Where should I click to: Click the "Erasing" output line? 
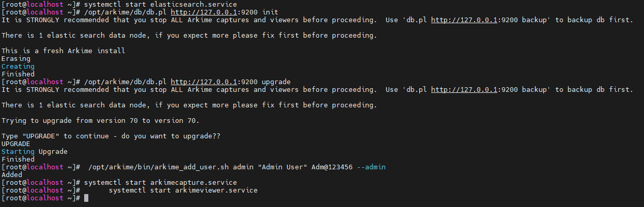16,59
